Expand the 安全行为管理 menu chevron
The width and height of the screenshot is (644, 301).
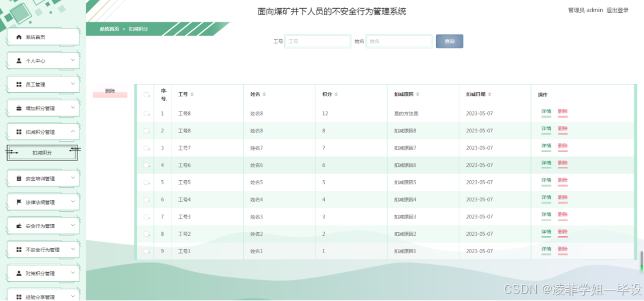[73, 225]
